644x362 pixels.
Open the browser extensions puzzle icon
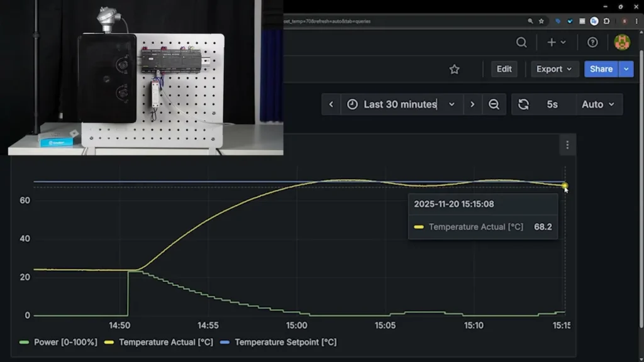point(607,21)
